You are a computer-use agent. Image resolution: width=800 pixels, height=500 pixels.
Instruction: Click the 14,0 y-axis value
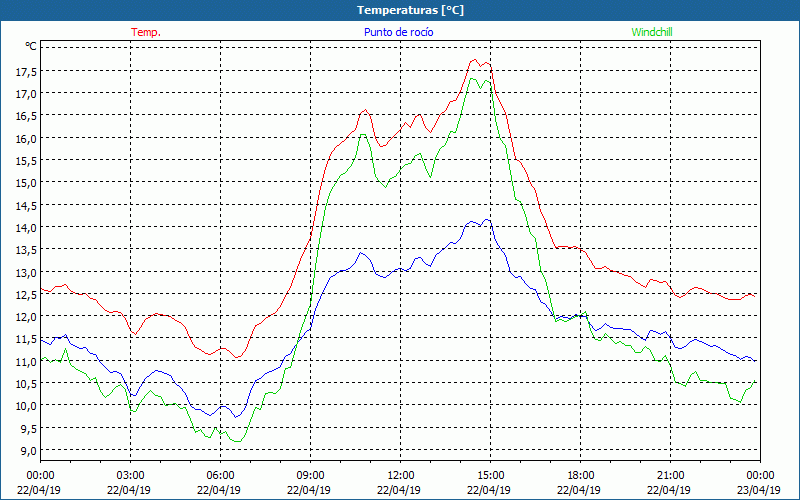(x=27, y=228)
